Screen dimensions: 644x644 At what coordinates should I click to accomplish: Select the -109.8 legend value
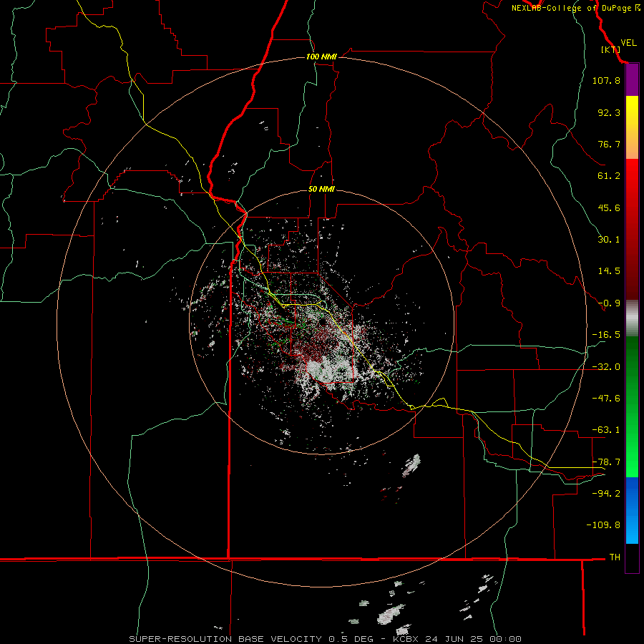[x=603, y=525]
